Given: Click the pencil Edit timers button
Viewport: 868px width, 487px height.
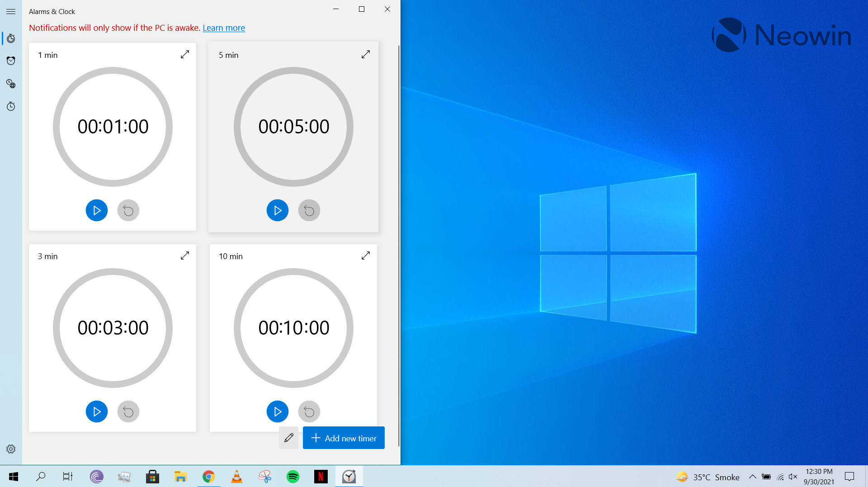Looking at the screenshot, I should (289, 438).
